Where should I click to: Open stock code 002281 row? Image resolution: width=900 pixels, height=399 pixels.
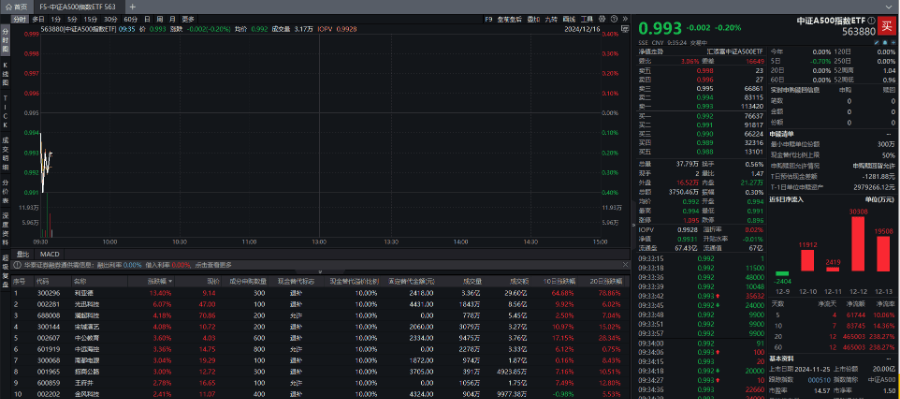pyautogui.click(x=321, y=304)
